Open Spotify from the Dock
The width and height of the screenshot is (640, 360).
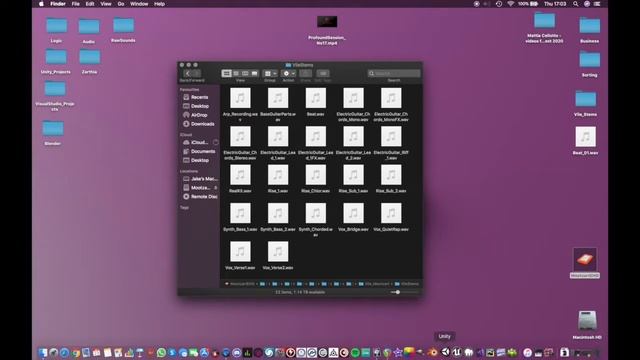pyautogui.click(x=355, y=352)
